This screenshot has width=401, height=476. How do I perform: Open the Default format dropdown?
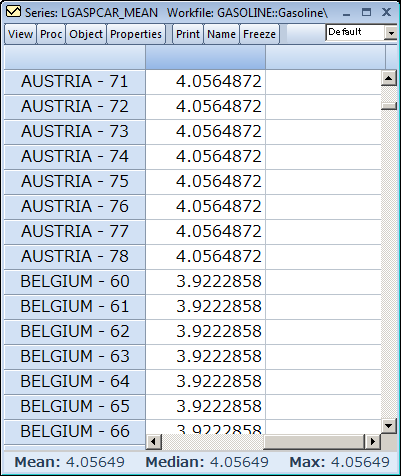point(391,33)
